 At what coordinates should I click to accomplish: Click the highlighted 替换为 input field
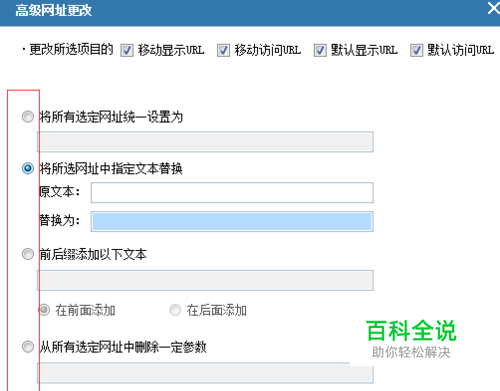(232, 221)
